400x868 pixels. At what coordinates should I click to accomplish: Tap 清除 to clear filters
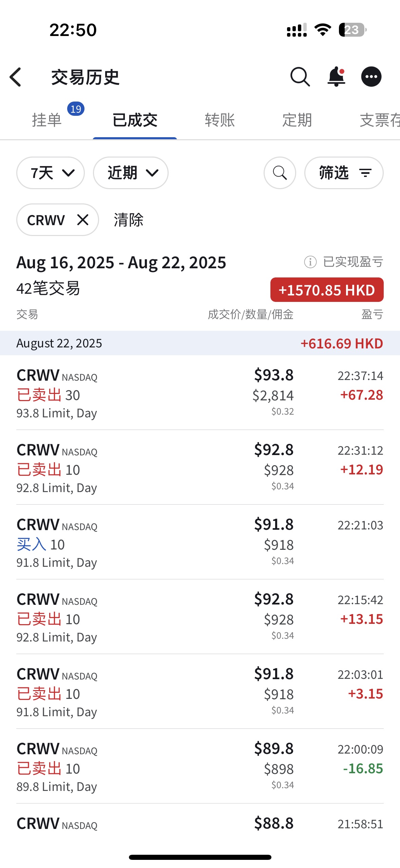129,220
